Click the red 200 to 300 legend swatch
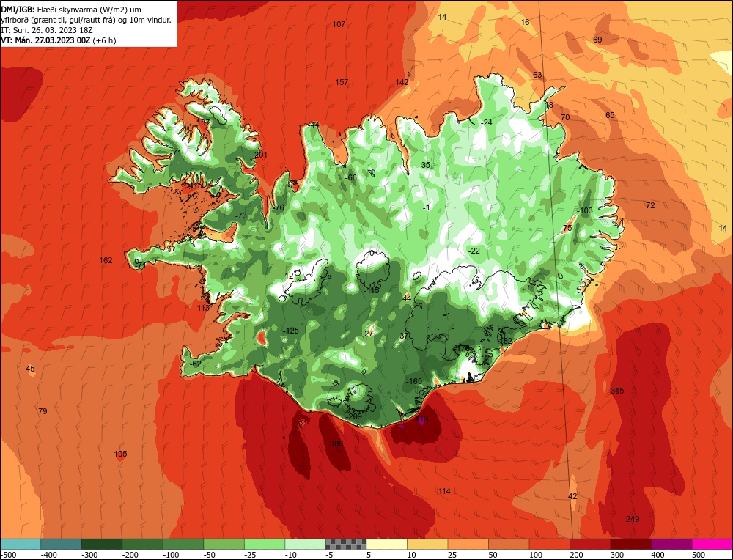733x560 pixels. coord(590,544)
